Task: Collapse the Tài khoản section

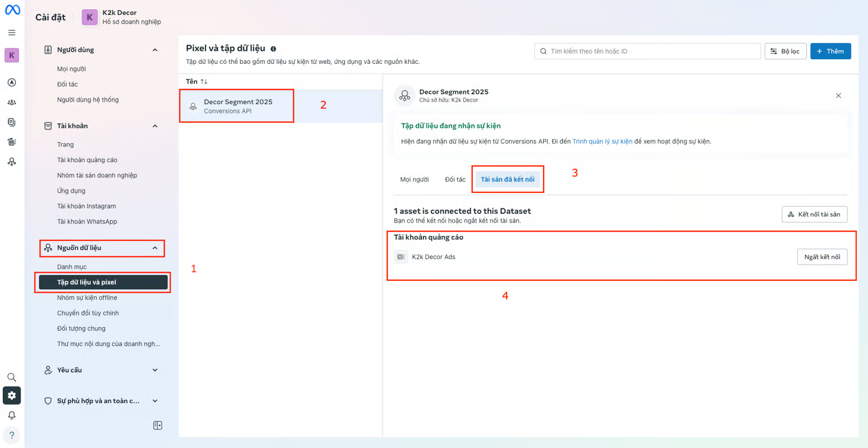Action: (x=155, y=126)
